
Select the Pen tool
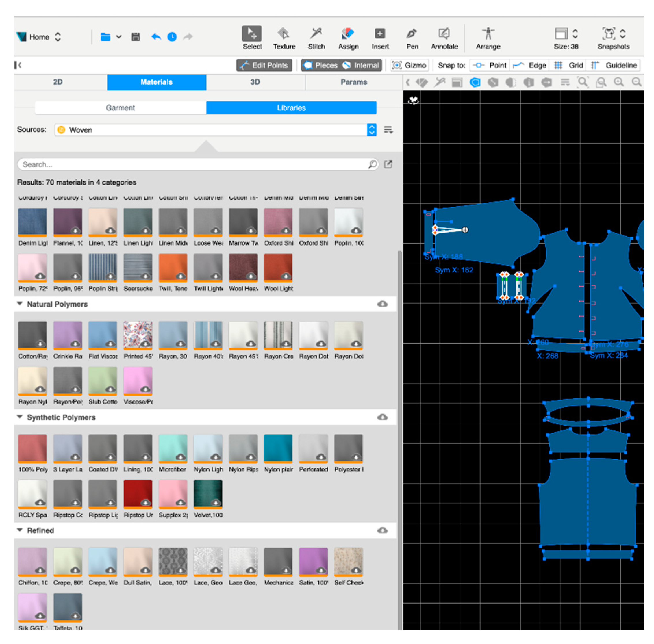coord(412,38)
